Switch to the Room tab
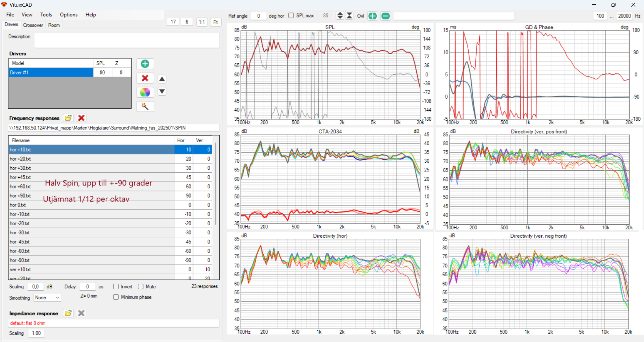This screenshot has width=644, height=342. tap(54, 25)
